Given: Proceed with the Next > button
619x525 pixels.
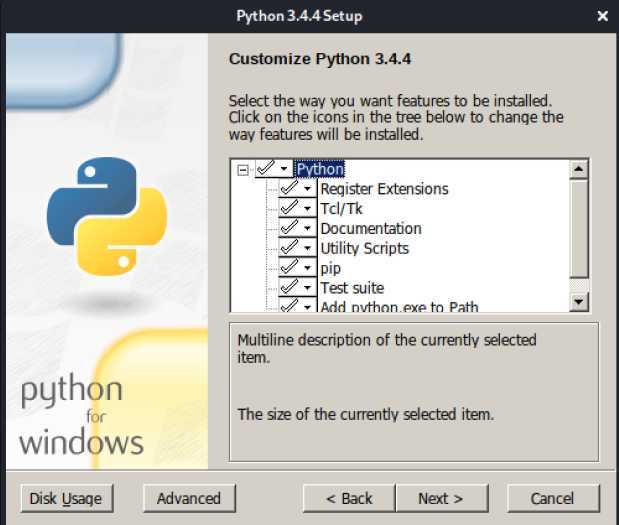Looking at the screenshot, I should point(441,499).
